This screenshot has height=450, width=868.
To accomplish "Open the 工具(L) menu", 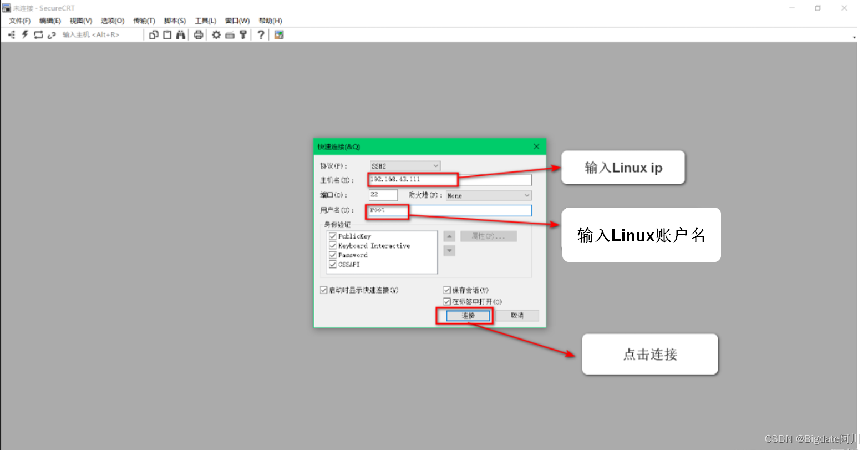I will click(x=205, y=21).
